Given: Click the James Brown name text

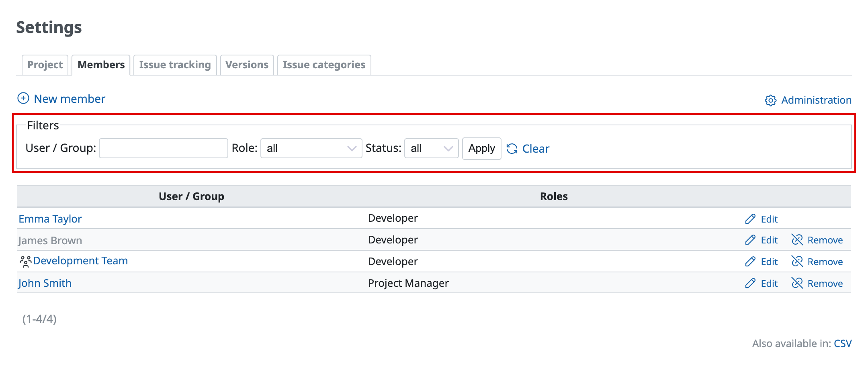Looking at the screenshot, I should (50, 241).
